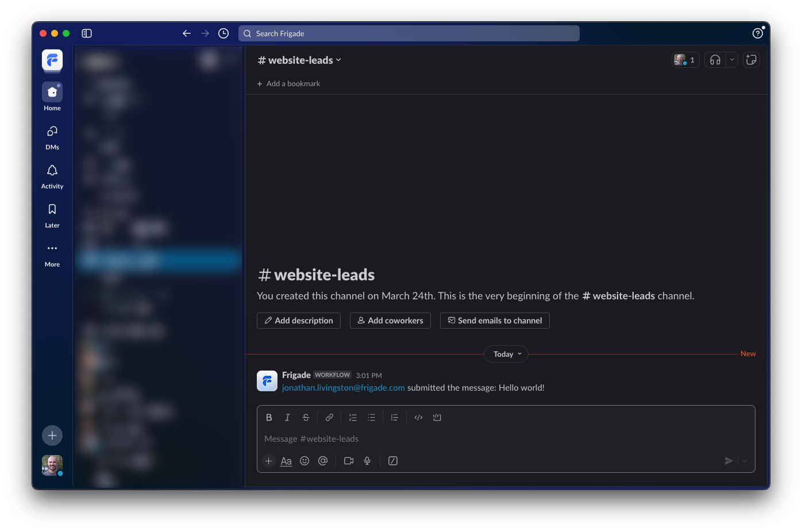
Task: Click the WORKFLOW badge
Action: coord(333,375)
